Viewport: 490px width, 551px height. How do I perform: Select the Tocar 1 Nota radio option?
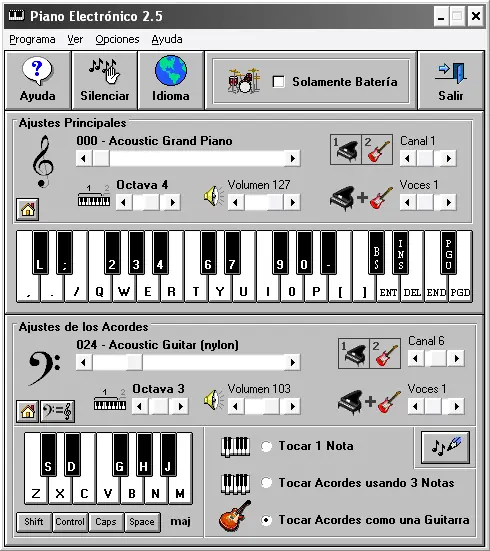click(266, 446)
